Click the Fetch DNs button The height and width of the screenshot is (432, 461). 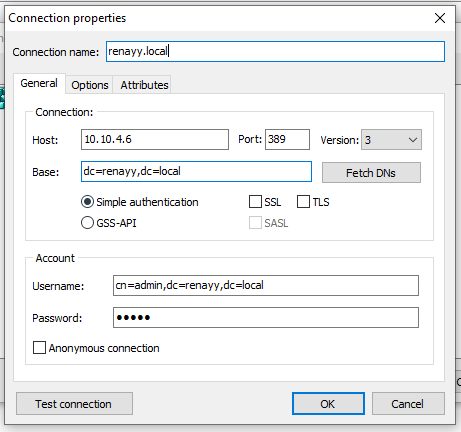(371, 173)
